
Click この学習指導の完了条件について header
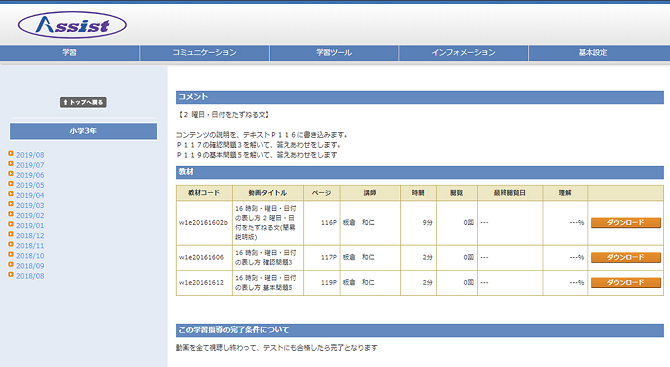coord(420,330)
